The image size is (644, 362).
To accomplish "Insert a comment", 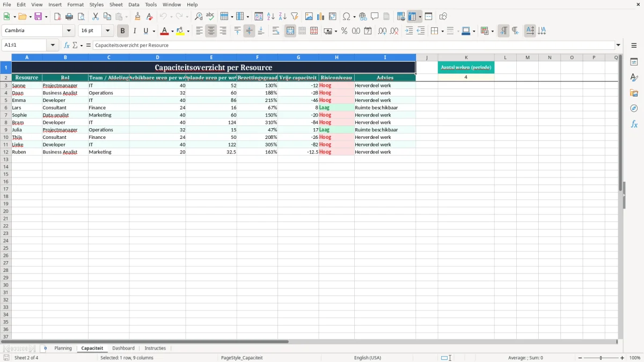I will pos(375,17).
